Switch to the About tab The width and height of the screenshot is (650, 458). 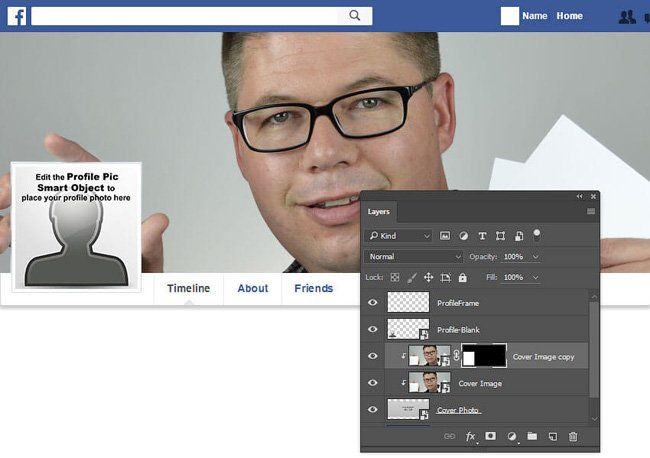[252, 288]
